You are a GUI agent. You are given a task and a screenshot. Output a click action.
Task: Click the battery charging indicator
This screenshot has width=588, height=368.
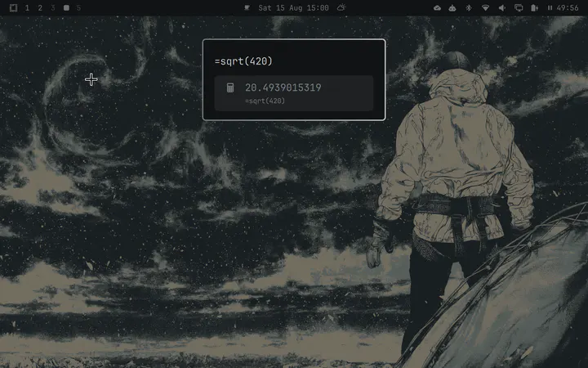[534, 8]
